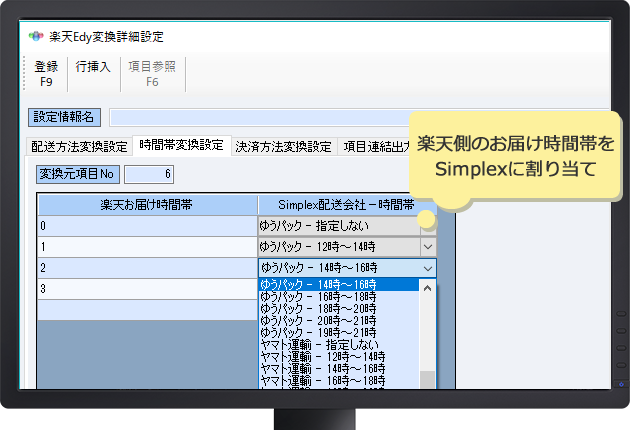Switch to the 時間帯変換設定 tab
The width and height of the screenshot is (630, 430).
tap(182, 145)
